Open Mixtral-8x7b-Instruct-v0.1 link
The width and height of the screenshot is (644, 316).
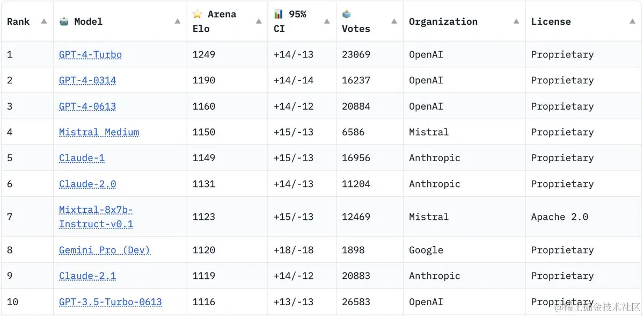tap(96, 217)
